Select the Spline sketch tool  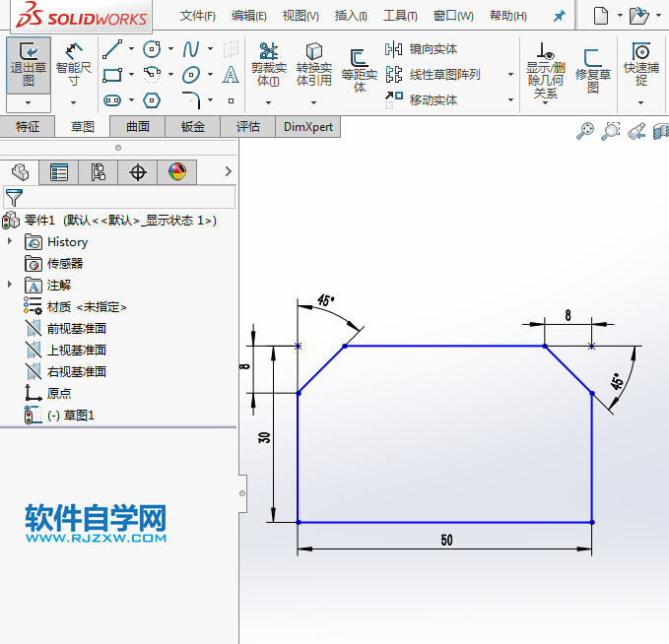click(x=191, y=49)
